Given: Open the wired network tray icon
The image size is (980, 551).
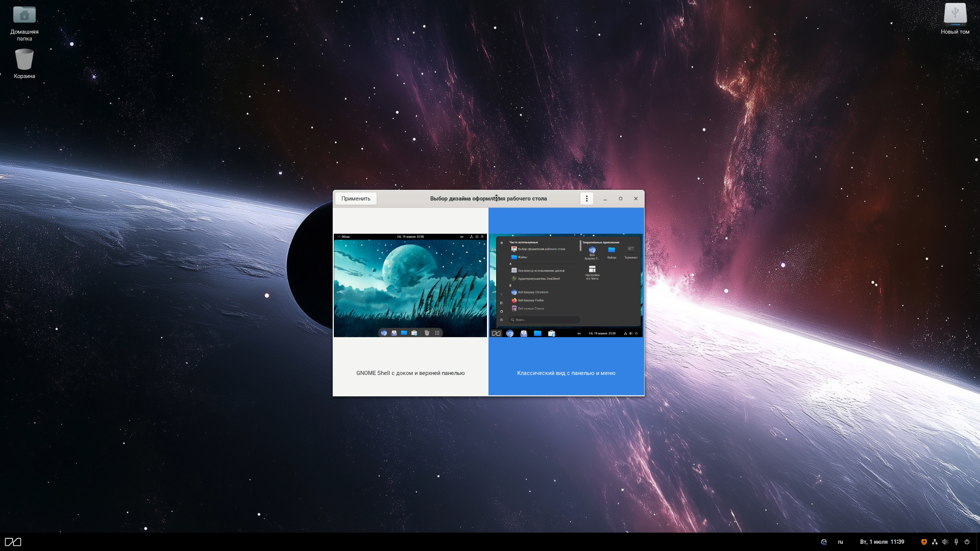Looking at the screenshot, I should (935, 542).
